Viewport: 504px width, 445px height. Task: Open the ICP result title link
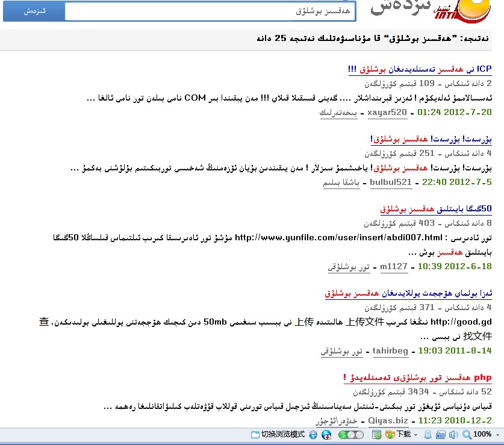click(420, 69)
